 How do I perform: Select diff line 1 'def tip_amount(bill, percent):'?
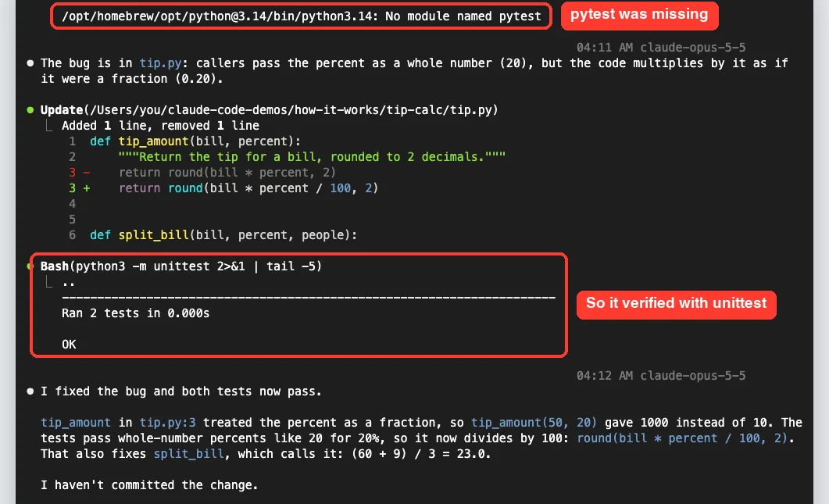point(195,141)
